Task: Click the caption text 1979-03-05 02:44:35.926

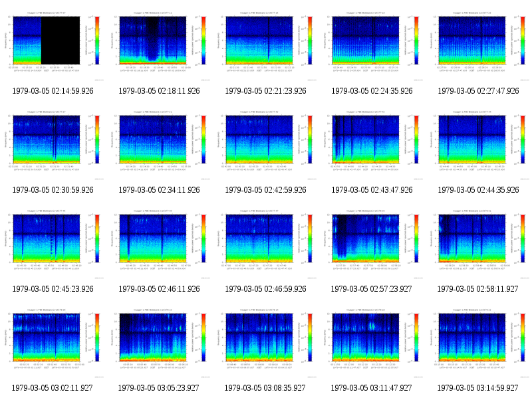Action: click(x=478, y=190)
